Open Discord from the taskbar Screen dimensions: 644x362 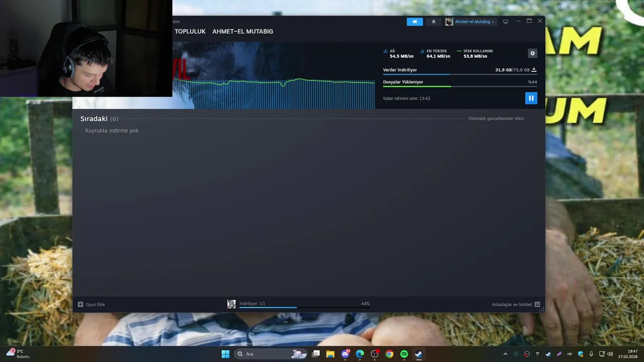[x=345, y=354]
